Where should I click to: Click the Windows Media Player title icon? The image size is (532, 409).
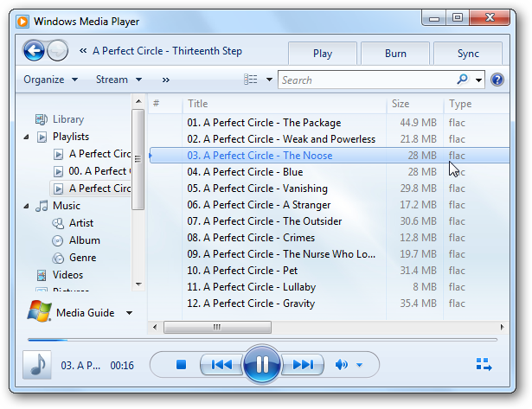coord(22,22)
